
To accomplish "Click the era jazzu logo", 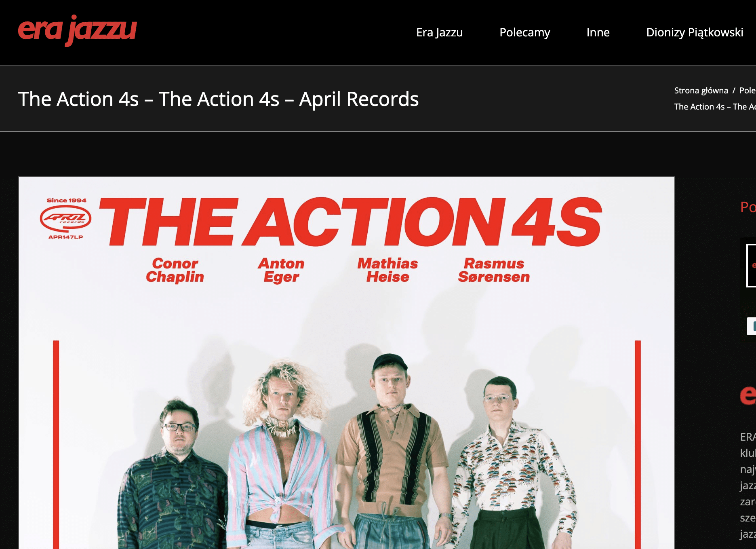I will [78, 31].
